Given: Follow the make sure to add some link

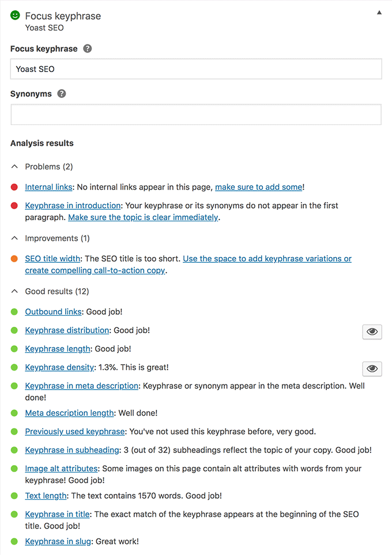Looking at the screenshot, I should pyautogui.click(x=258, y=187).
